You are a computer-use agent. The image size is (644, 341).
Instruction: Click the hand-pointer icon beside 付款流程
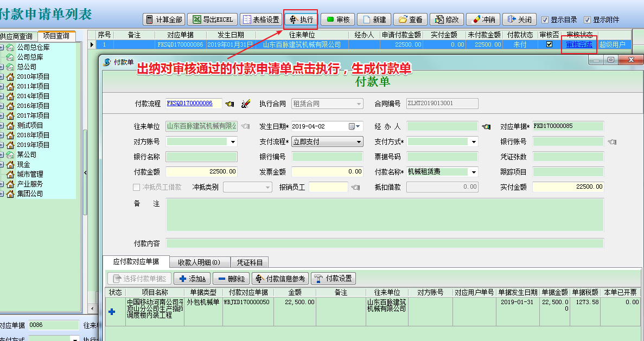click(x=230, y=104)
